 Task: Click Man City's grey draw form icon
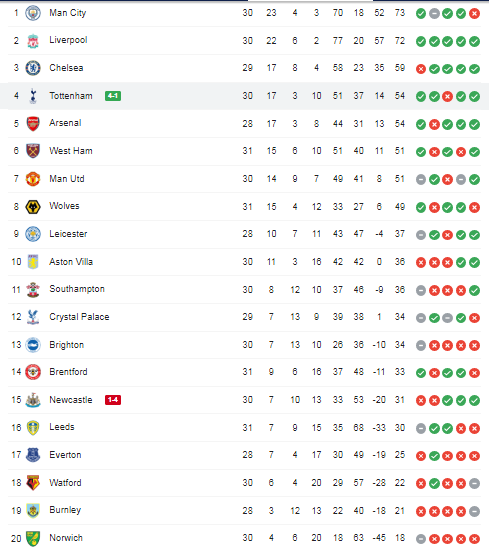pos(434,14)
